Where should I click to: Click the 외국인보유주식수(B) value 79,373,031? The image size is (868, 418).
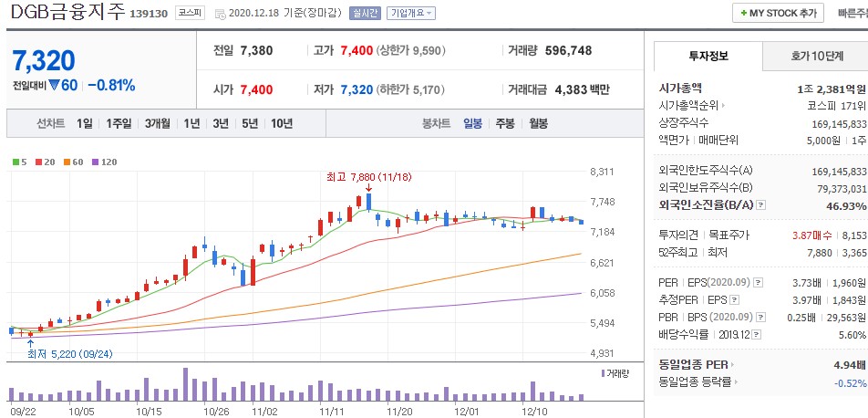[x=842, y=189]
